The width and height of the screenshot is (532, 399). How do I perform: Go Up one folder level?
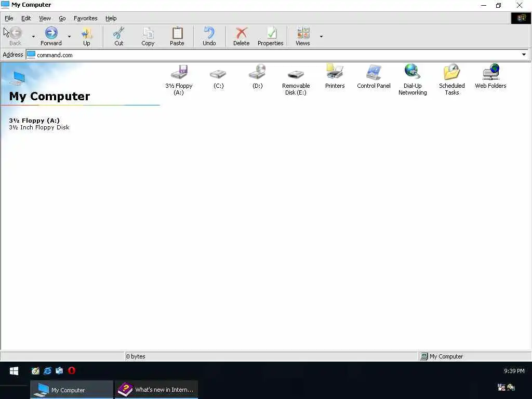coord(87,36)
